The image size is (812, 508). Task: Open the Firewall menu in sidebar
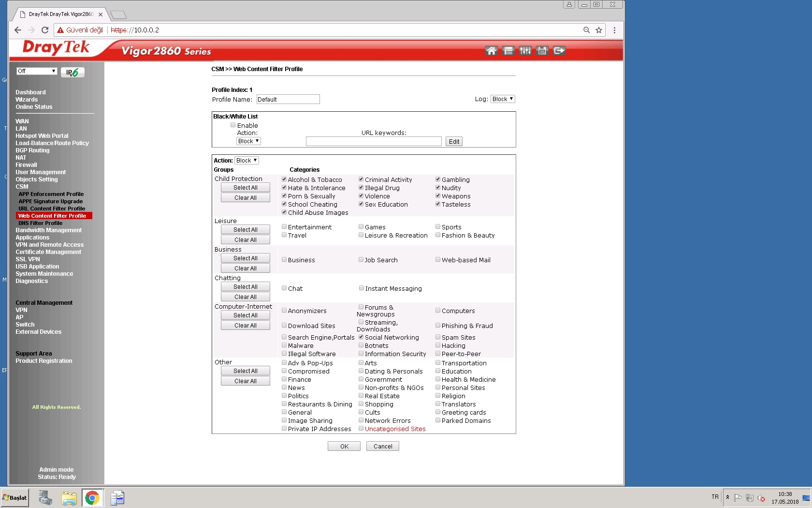[x=26, y=165]
